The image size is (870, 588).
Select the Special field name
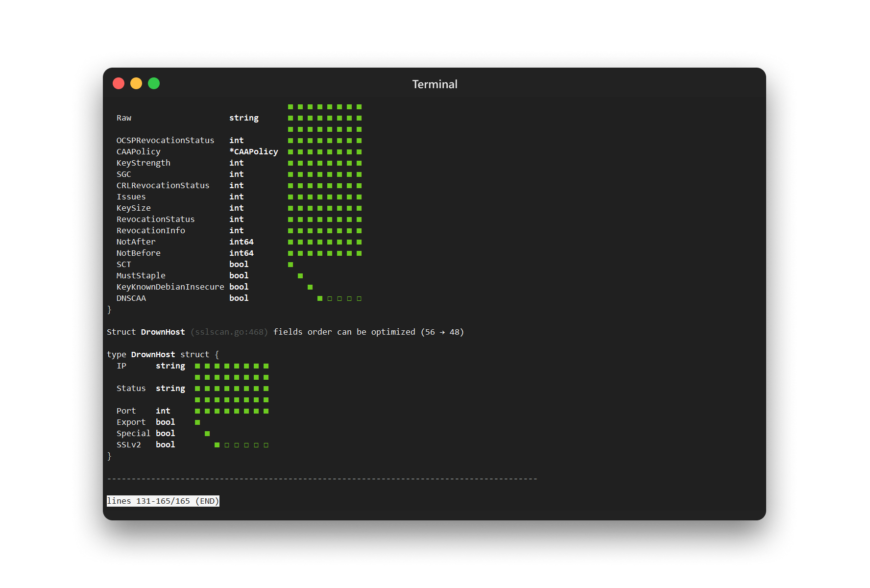[134, 434]
